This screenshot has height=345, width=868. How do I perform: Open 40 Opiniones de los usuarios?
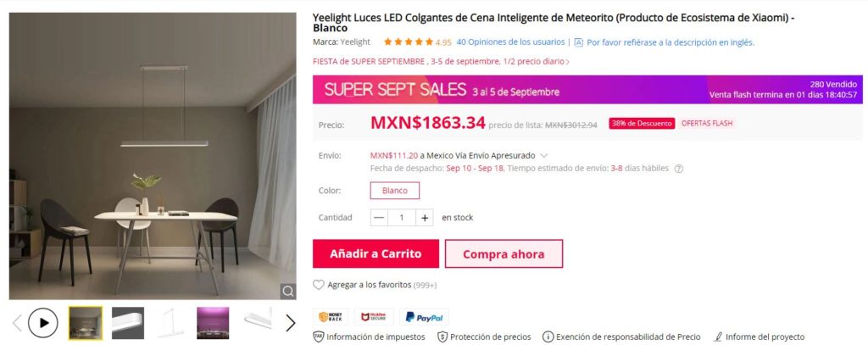tap(510, 42)
